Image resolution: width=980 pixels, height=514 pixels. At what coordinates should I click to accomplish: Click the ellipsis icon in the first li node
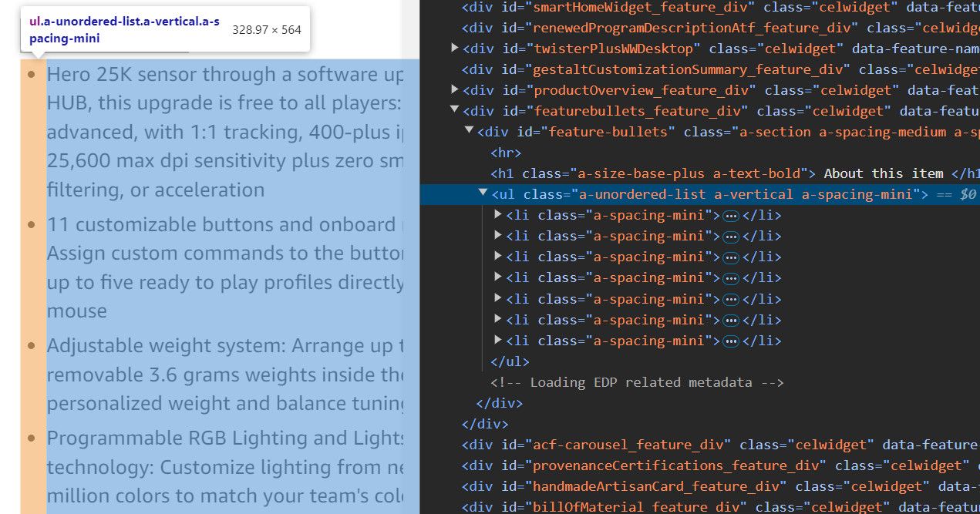tap(732, 216)
